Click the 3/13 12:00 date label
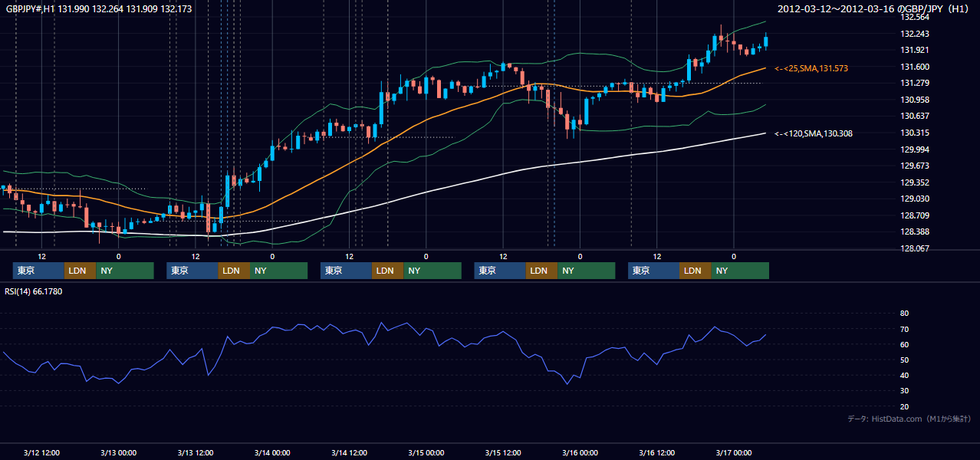The width and height of the screenshot is (980, 460). (196, 452)
